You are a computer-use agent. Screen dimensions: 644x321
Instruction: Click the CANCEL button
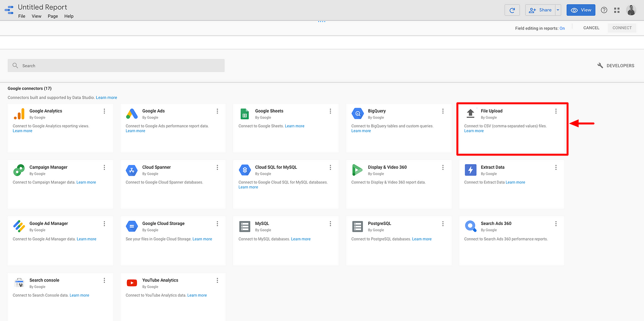(x=591, y=28)
